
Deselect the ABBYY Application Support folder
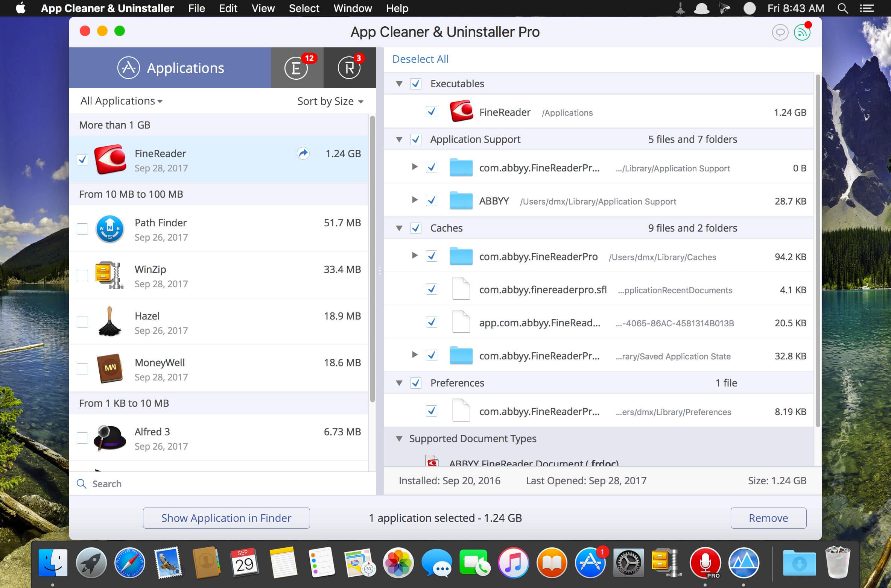[432, 200]
